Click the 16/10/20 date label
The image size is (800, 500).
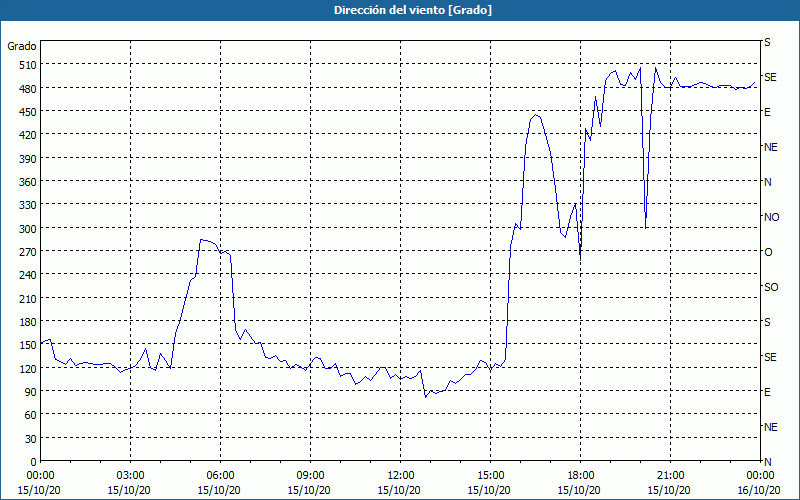coord(760,490)
